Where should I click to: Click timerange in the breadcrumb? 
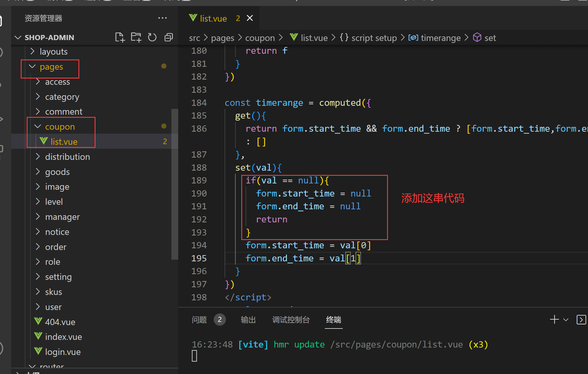[441, 38]
